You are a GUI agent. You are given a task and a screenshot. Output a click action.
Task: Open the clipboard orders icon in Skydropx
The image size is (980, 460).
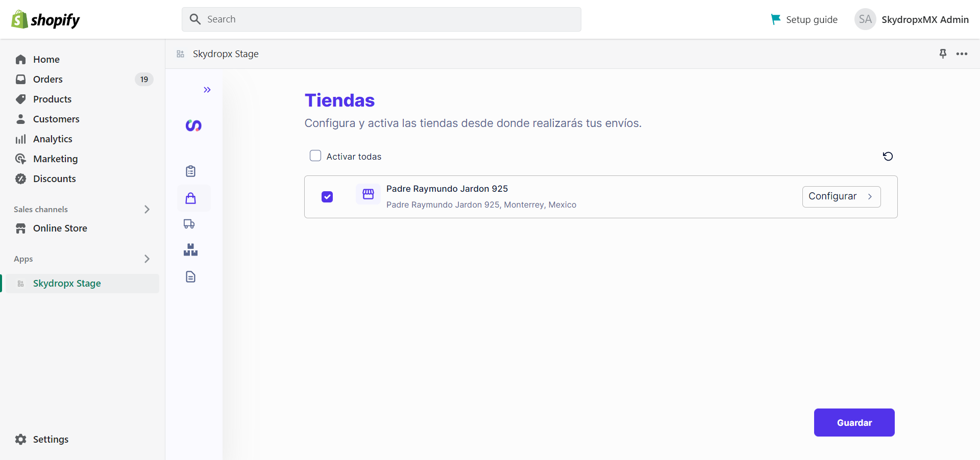coord(191,171)
